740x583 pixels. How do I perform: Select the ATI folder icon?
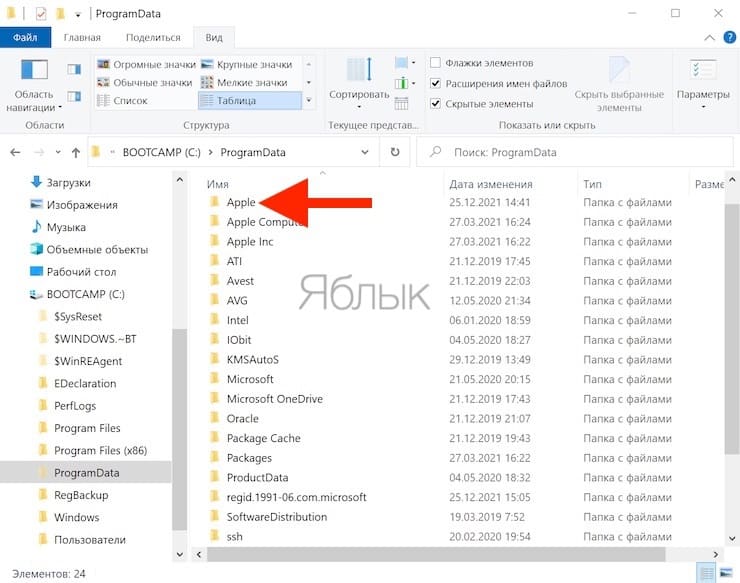click(x=215, y=261)
